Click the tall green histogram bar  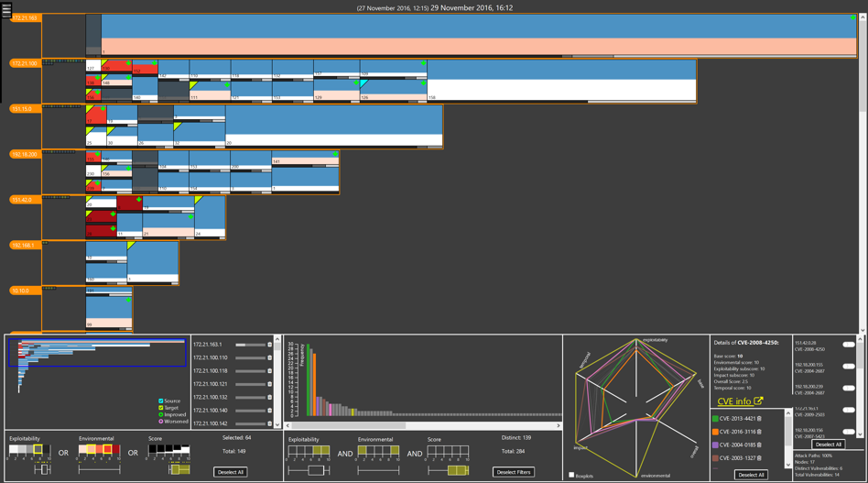[x=309, y=380]
